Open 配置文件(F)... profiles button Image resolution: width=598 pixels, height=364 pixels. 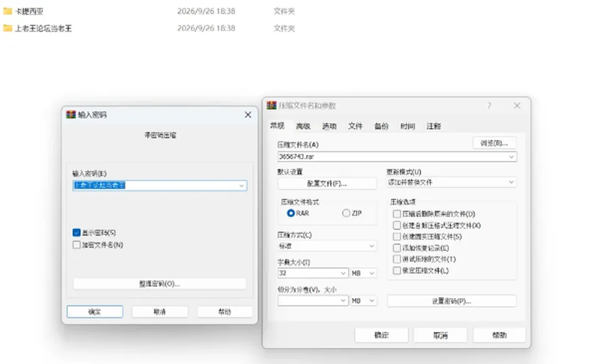pyautogui.click(x=327, y=184)
